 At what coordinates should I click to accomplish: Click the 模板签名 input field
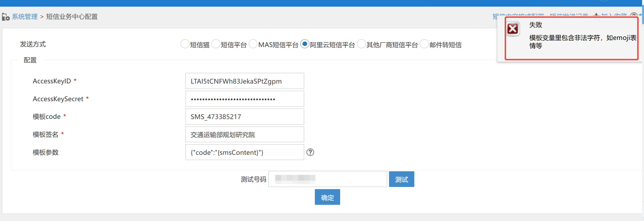click(245, 135)
